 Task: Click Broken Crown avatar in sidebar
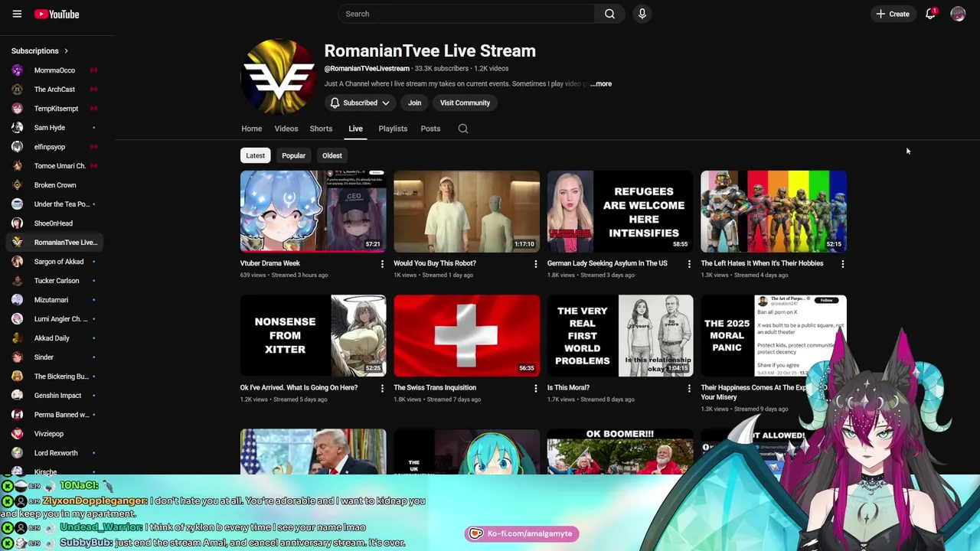[17, 185]
